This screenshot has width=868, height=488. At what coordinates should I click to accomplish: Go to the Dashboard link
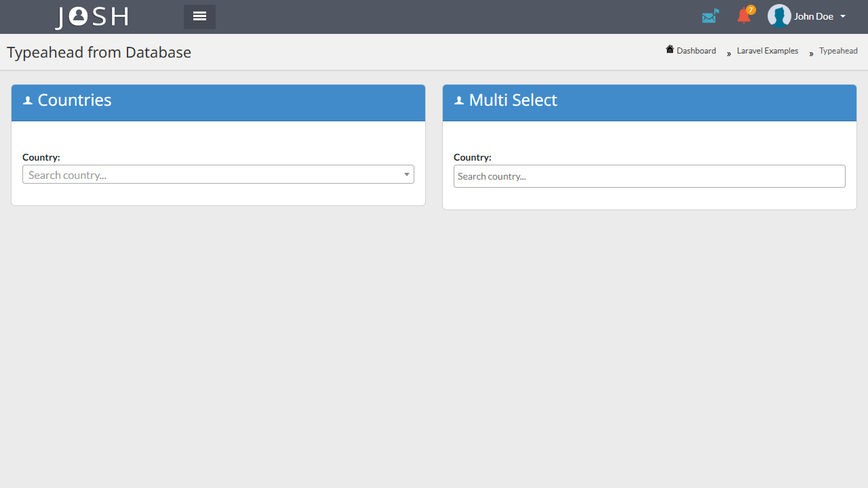point(695,50)
